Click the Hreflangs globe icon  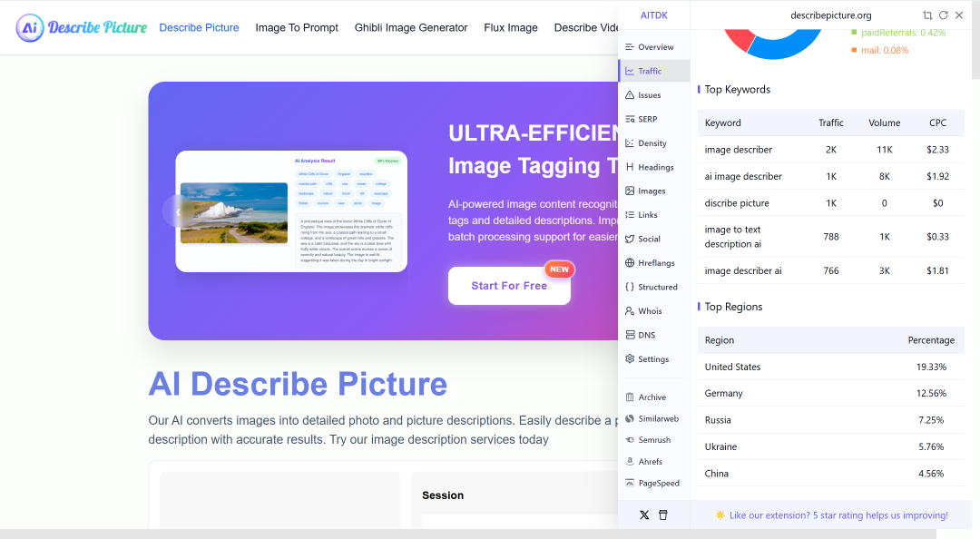pyautogui.click(x=630, y=262)
